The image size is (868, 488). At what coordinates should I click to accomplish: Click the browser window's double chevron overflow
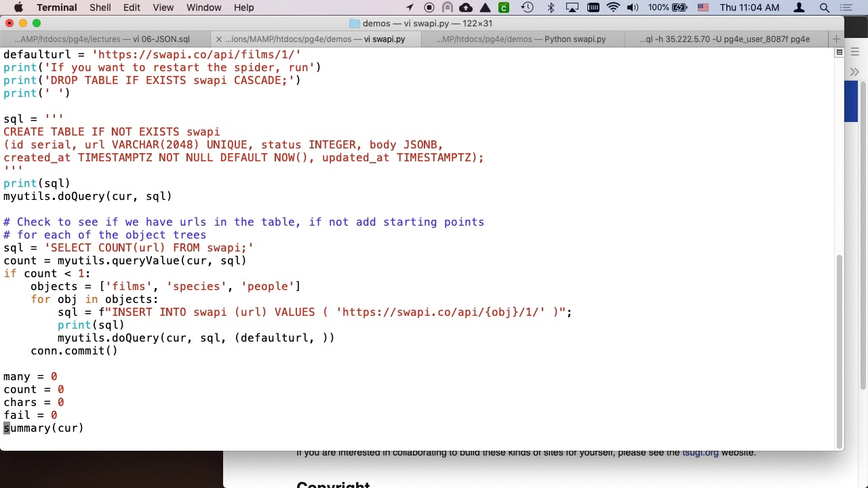854,72
